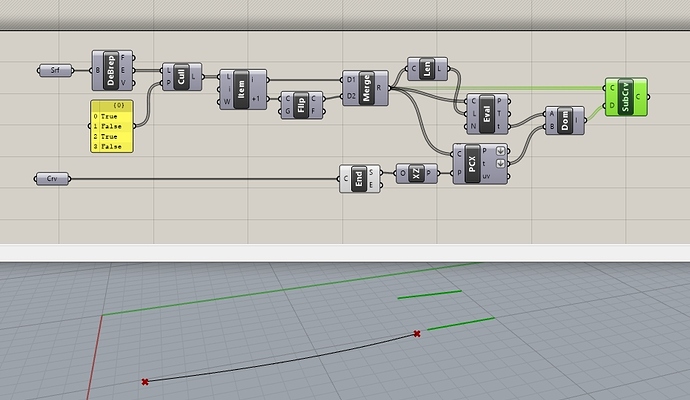The width and height of the screenshot is (690, 400).
Task: Click row 3 False in panel
Action: (112, 147)
